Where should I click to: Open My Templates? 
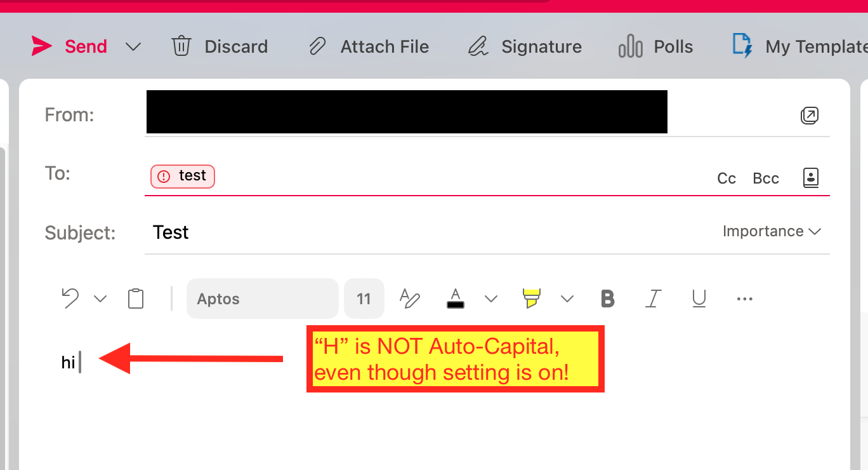coord(799,46)
